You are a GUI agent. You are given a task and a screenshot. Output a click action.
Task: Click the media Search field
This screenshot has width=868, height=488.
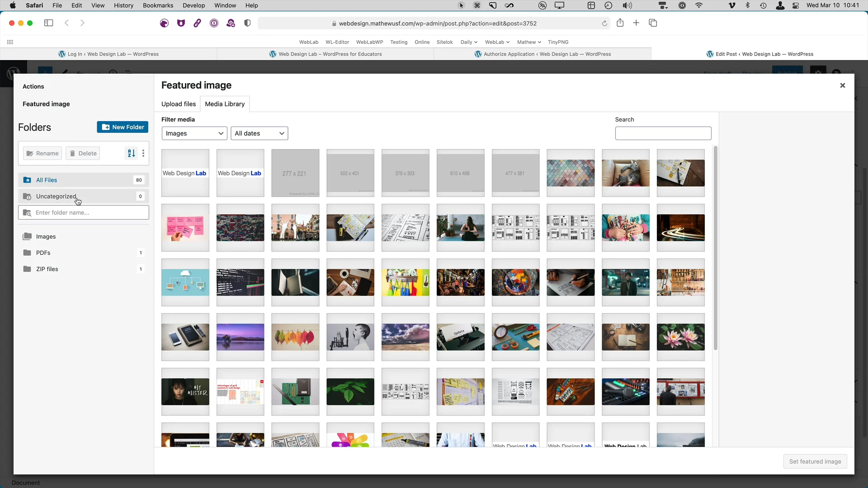click(663, 133)
